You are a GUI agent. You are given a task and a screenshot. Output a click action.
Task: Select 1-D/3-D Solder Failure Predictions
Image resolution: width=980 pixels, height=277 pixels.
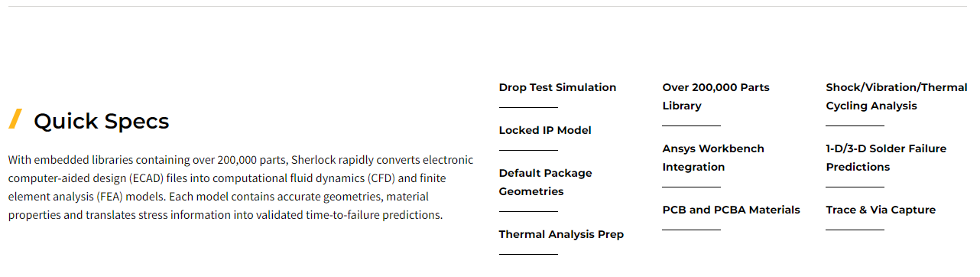coord(886,158)
